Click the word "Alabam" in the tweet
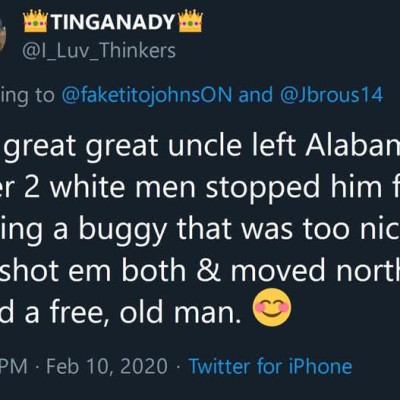 [353, 146]
